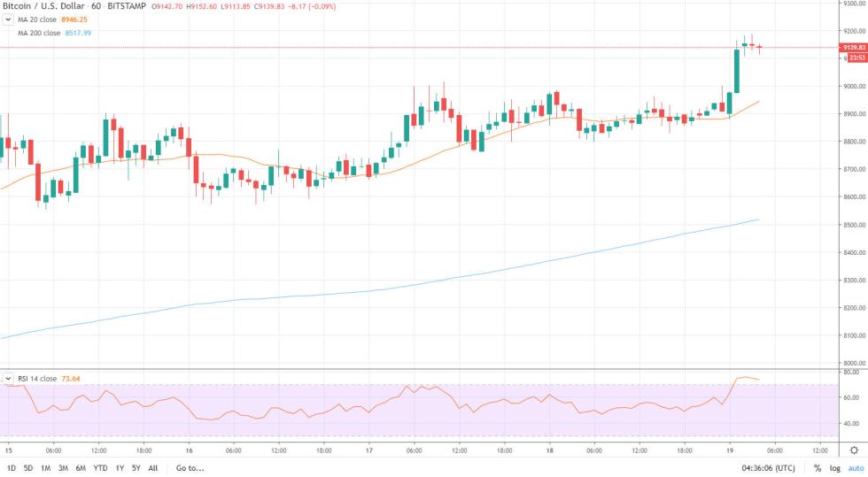Image resolution: width=868 pixels, height=477 pixels.
Task: Choose YTD date range
Action: click(100, 467)
